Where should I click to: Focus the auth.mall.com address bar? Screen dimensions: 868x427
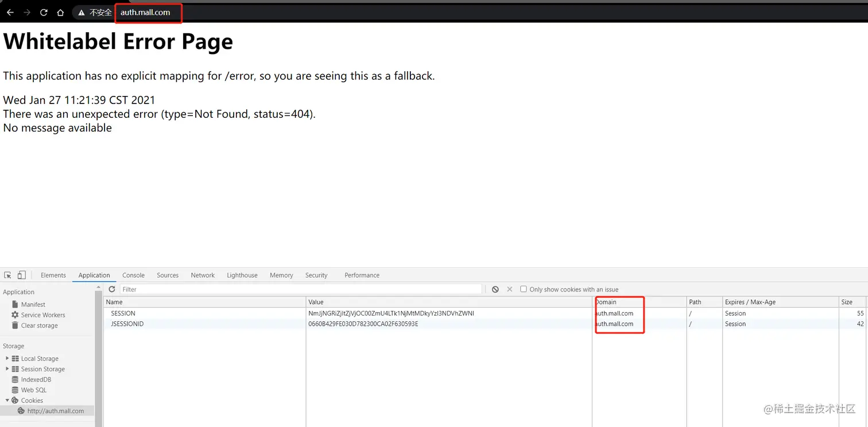coord(145,12)
